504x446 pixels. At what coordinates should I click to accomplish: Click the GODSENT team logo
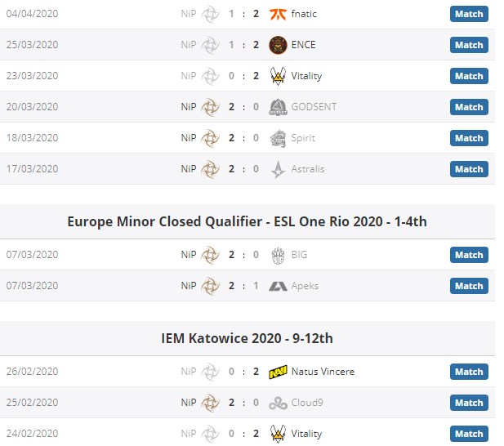[x=278, y=107]
